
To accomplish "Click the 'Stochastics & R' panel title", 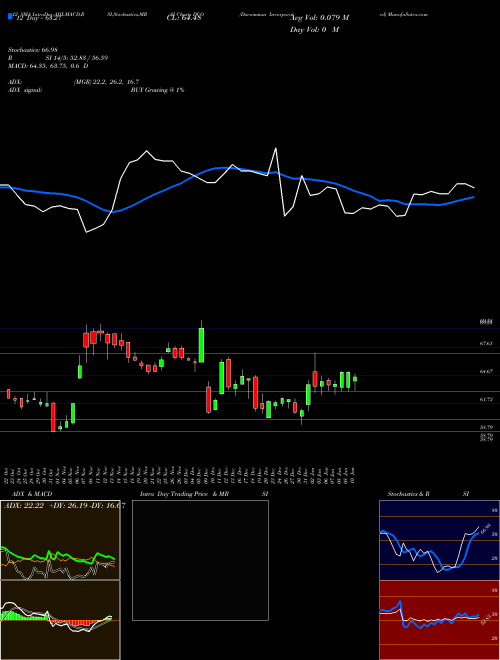I will [x=409, y=494].
